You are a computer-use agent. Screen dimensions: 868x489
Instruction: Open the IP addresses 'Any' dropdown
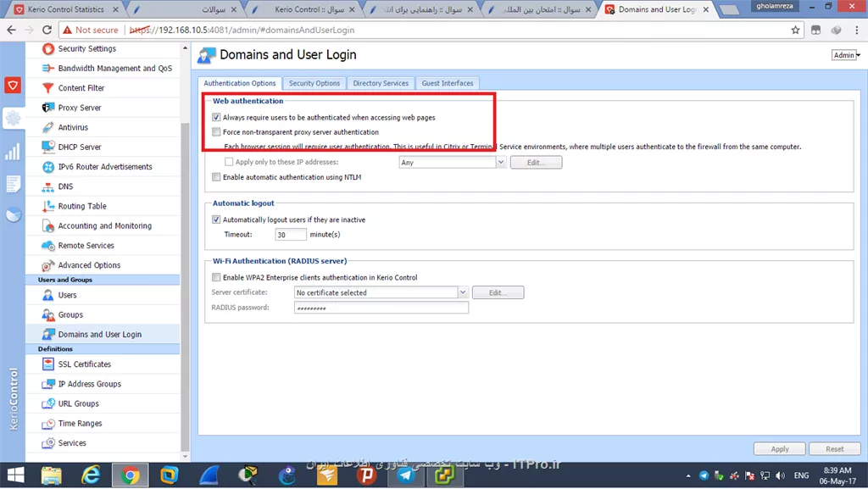point(500,162)
